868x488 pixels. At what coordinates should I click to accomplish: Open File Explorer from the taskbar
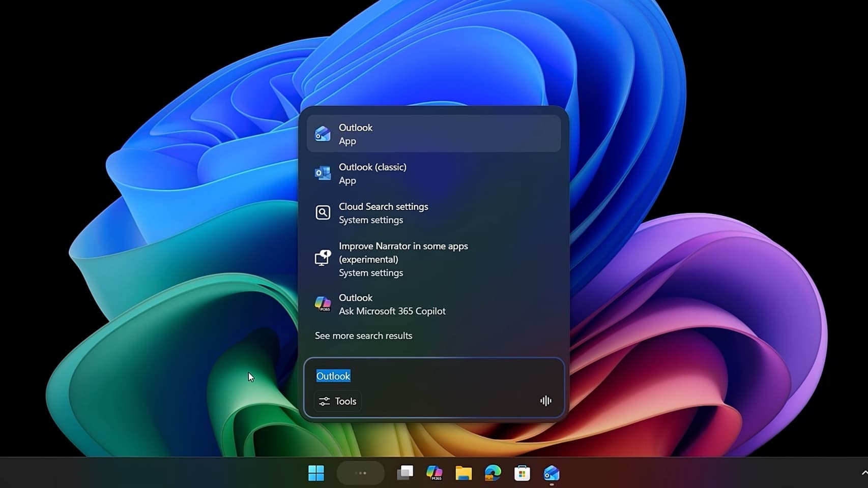point(462,473)
